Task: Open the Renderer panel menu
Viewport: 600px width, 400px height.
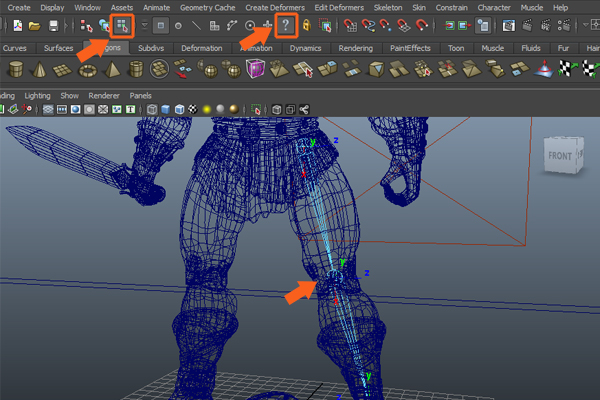Action: pos(103,96)
